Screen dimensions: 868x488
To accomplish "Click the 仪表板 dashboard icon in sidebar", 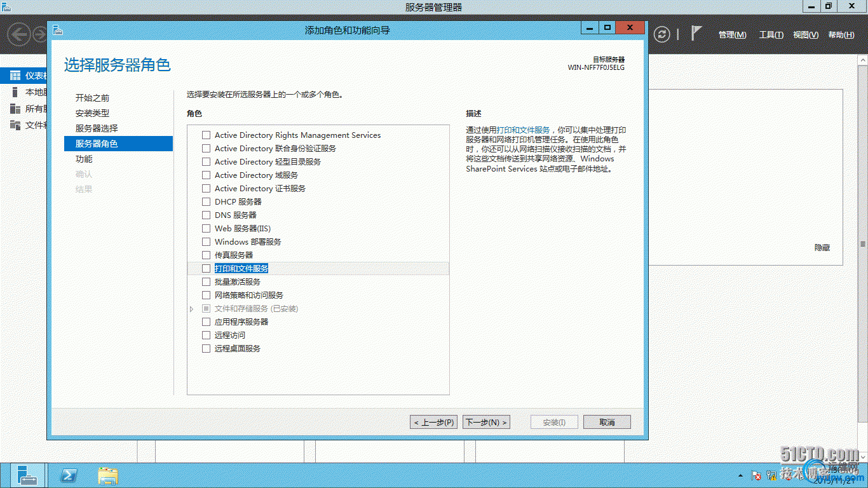I will (x=15, y=76).
